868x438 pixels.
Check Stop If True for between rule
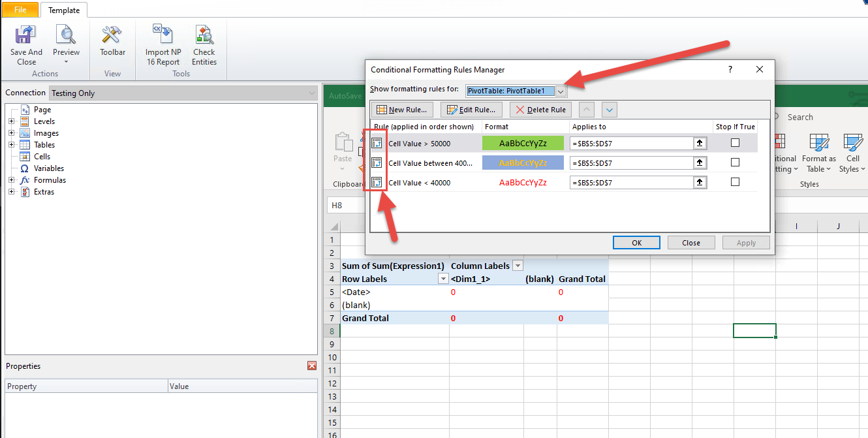[x=735, y=163]
